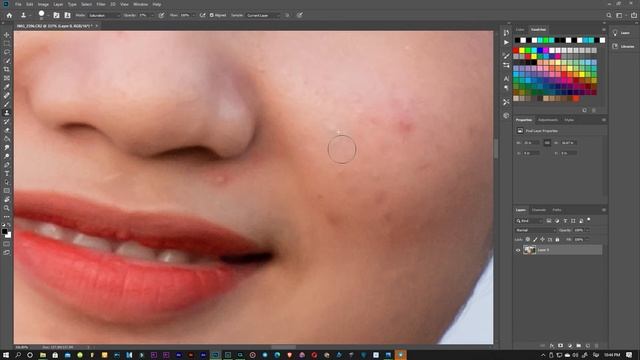Viewport: 640px width, 360px height.
Task: Toggle lock position in the Layers panel
Action: (x=542, y=240)
